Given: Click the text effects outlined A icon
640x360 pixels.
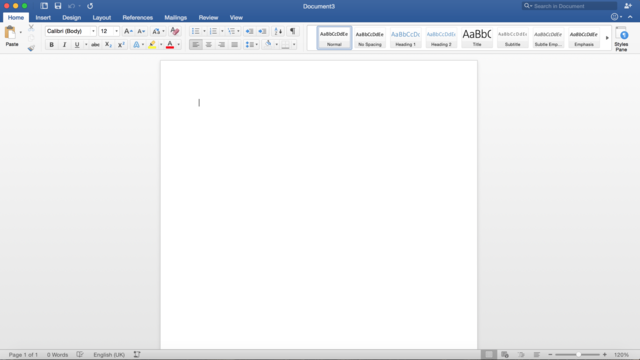Looking at the screenshot, I should [136, 44].
